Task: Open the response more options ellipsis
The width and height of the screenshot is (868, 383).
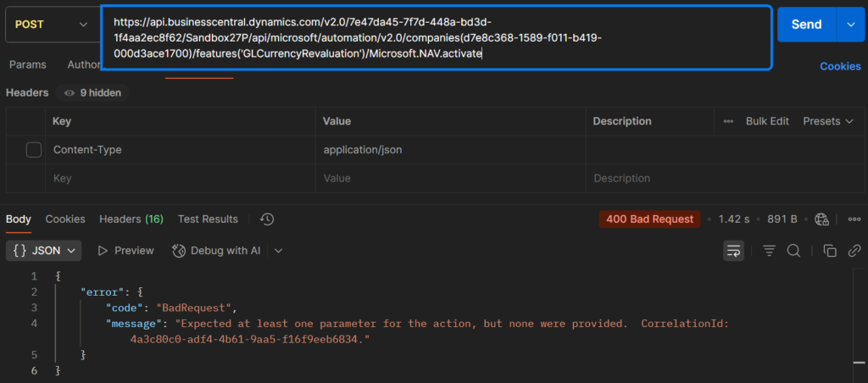Action: (852, 219)
